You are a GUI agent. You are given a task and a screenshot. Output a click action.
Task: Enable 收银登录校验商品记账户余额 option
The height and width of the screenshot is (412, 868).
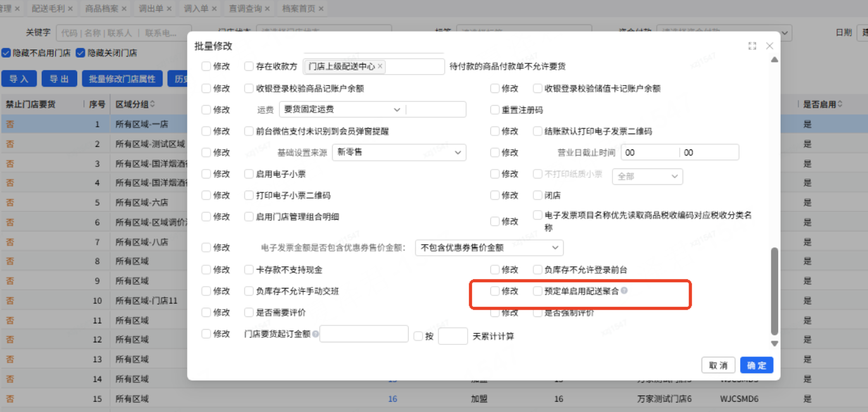click(249, 89)
